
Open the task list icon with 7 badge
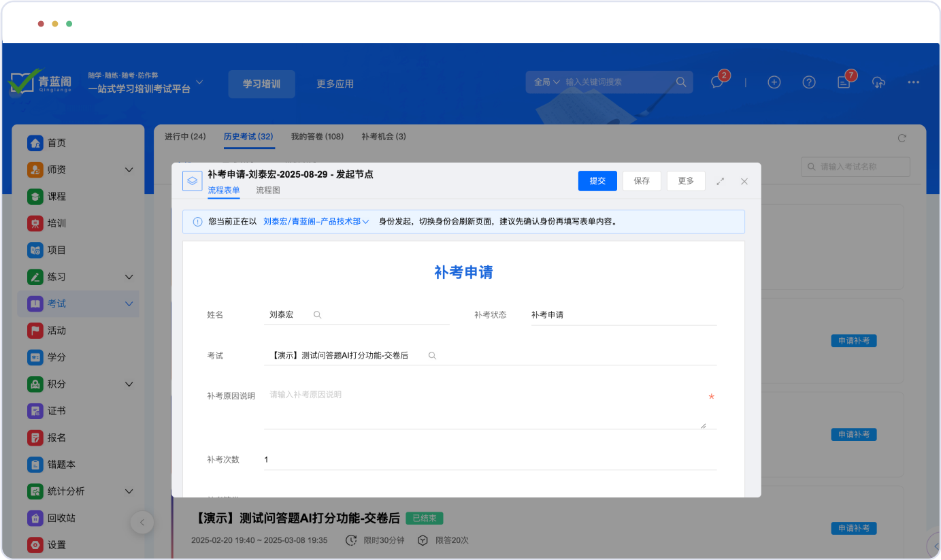844,82
